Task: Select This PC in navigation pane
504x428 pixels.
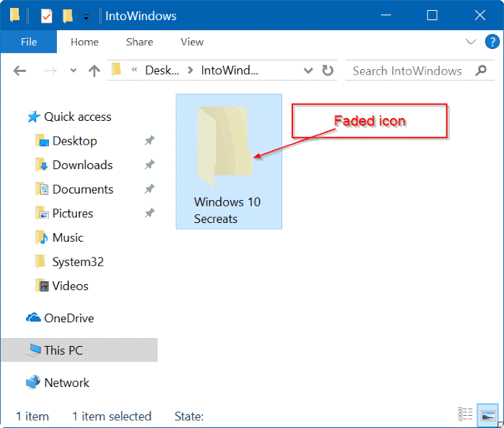Action: (79, 350)
